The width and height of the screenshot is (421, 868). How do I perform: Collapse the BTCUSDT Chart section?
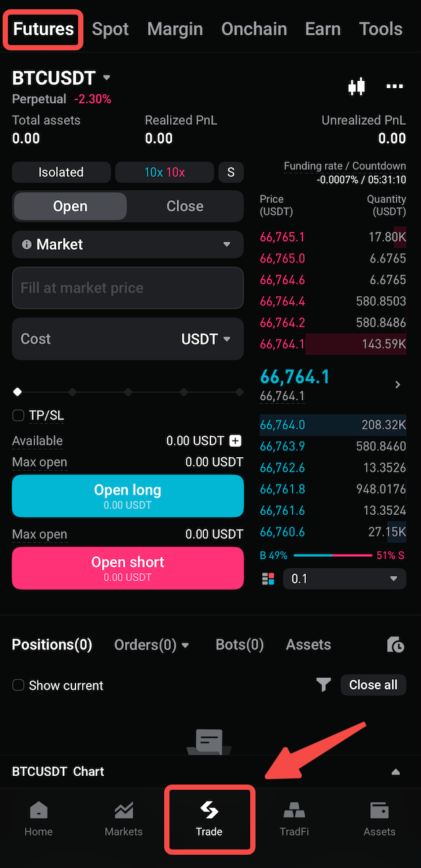click(395, 771)
